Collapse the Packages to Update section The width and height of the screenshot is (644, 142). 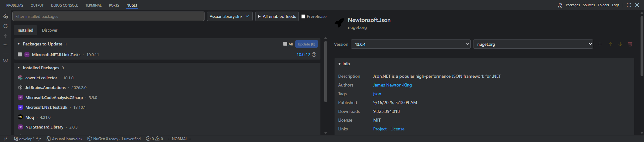pyautogui.click(x=18, y=44)
